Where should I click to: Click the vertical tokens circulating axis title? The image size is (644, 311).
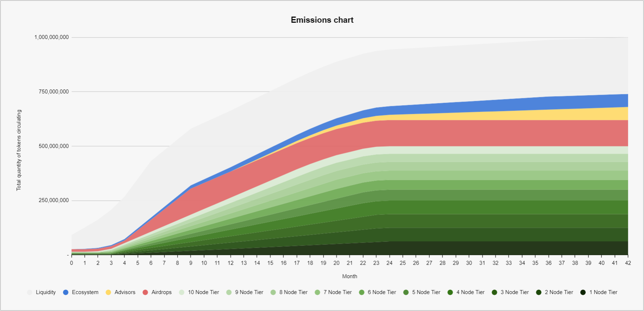coord(19,150)
